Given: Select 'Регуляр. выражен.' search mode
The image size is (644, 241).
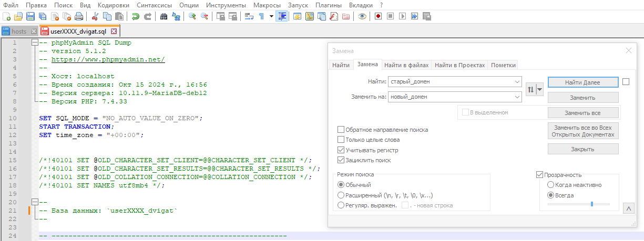Looking at the screenshot, I should click(341, 205).
